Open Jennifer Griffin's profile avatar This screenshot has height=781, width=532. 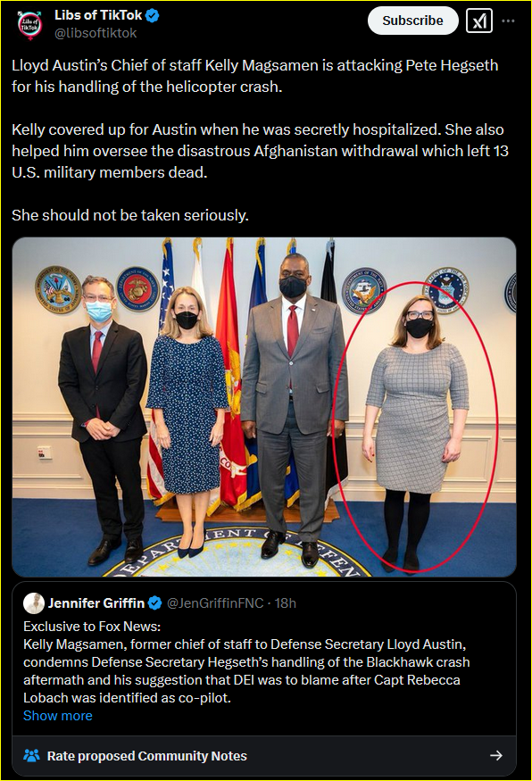tap(33, 603)
